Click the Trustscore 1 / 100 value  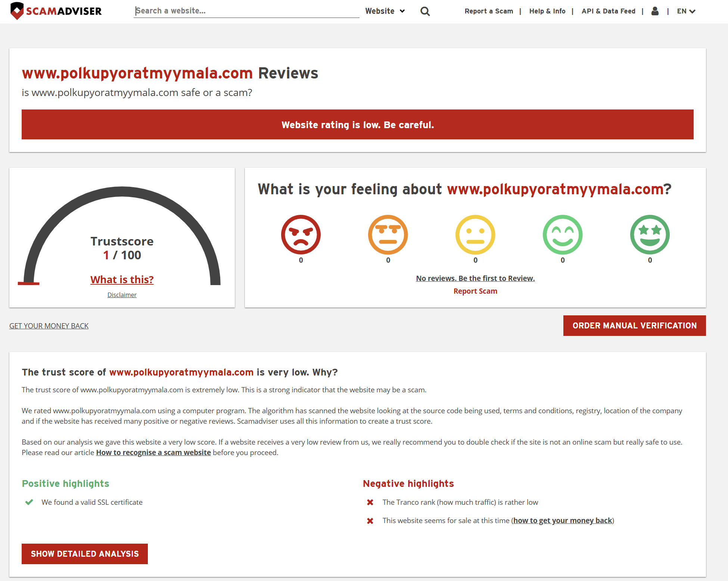122,255
